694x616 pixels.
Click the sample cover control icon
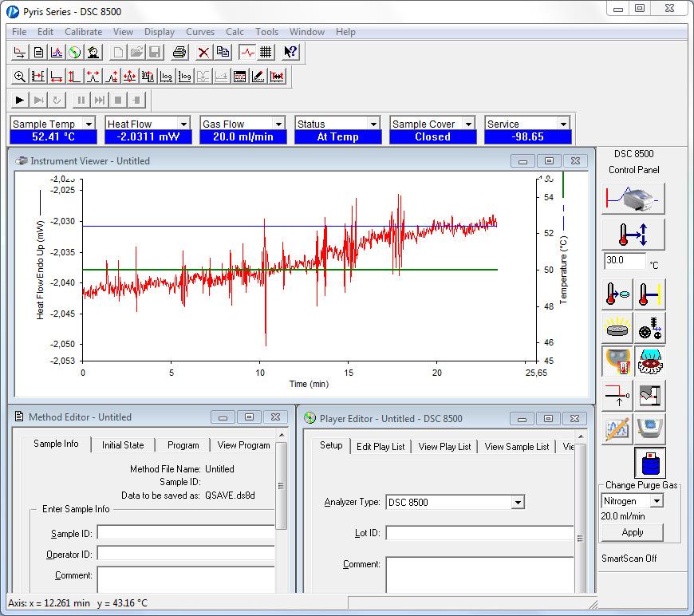(x=650, y=396)
